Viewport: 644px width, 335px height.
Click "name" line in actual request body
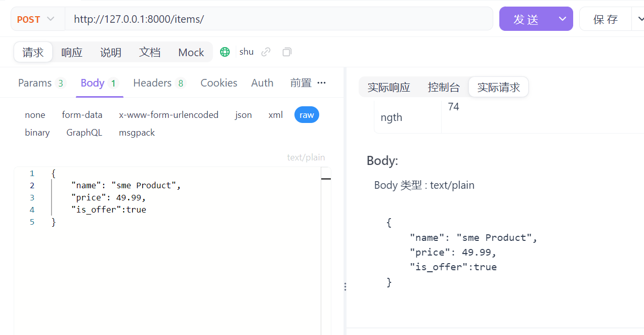point(474,238)
